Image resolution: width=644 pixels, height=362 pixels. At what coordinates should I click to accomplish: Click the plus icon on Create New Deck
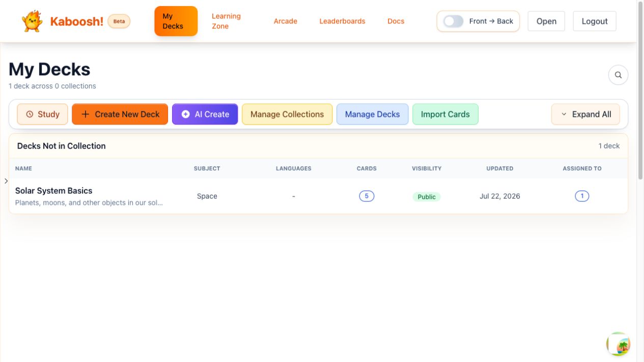[x=86, y=114]
